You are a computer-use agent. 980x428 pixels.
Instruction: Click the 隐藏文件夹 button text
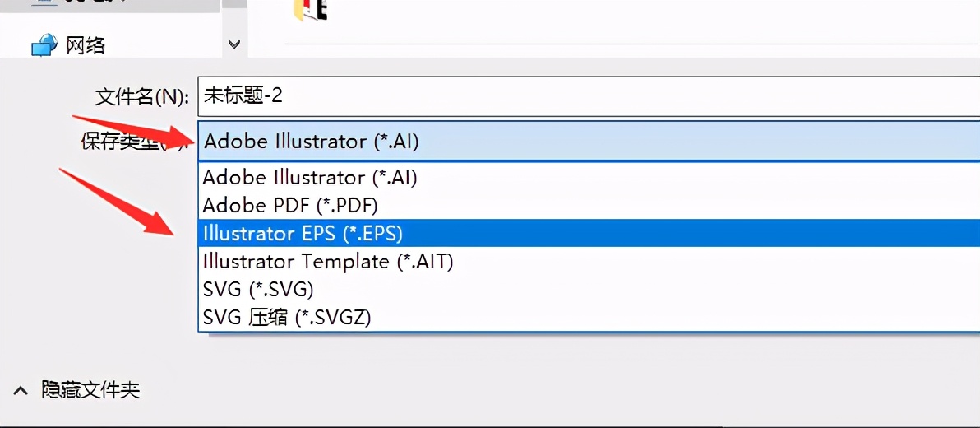tap(90, 389)
